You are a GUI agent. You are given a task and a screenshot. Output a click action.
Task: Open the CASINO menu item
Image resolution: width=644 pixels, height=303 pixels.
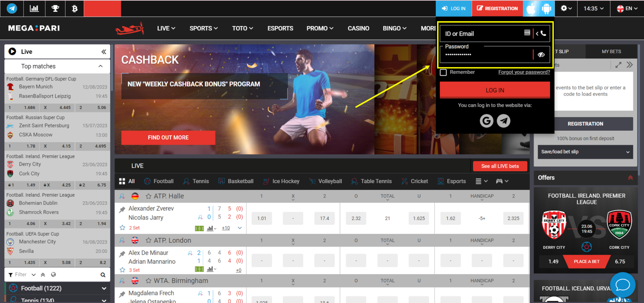(358, 28)
